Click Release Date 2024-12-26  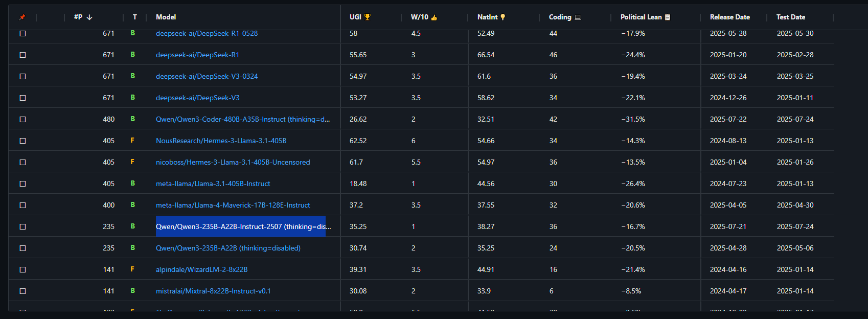[x=728, y=98]
